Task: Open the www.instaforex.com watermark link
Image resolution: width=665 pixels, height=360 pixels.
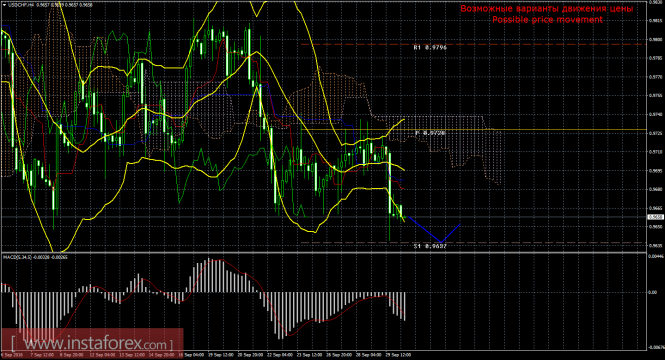Action: click(92, 342)
